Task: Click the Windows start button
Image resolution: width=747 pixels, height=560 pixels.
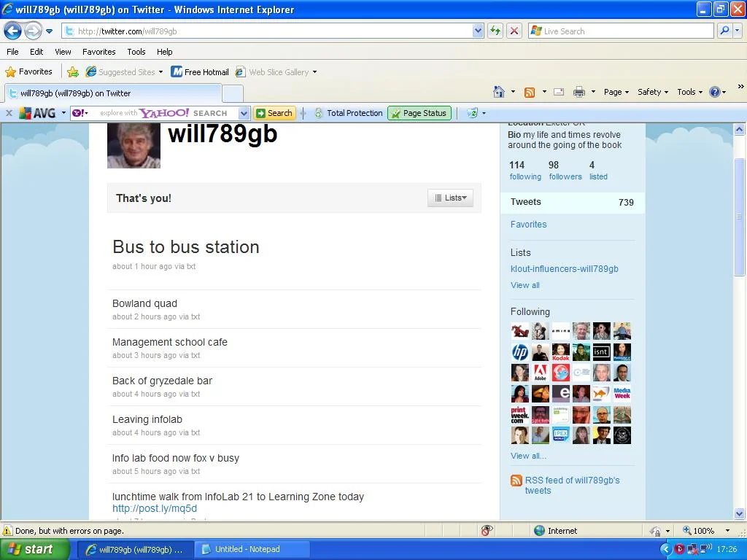Action: pos(34,549)
